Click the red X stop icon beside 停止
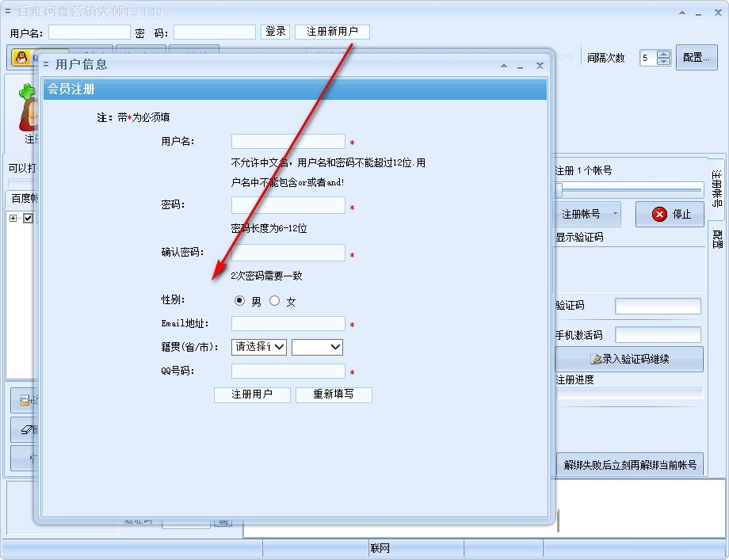The width and height of the screenshot is (729, 560). (658, 214)
